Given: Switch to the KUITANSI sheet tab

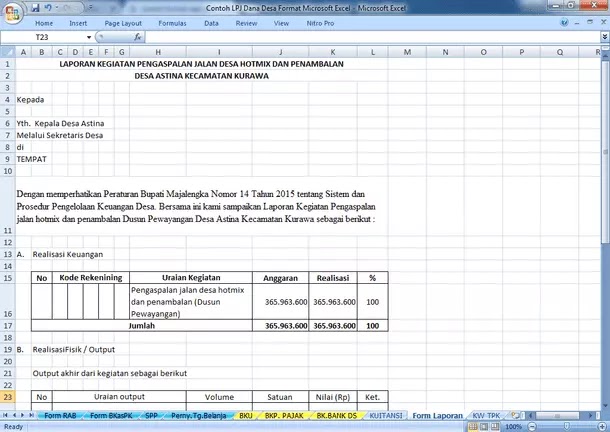Looking at the screenshot, I should pyautogui.click(x=386, y=416).
